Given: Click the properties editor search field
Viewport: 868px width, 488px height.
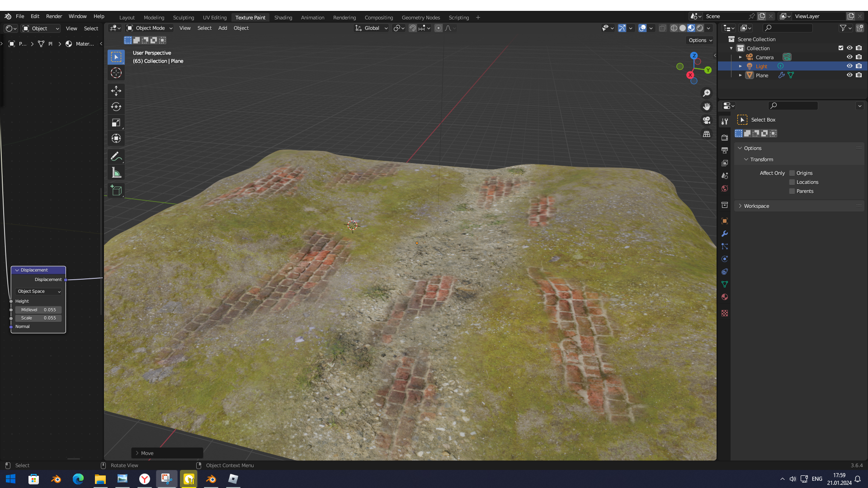Looking at the screenshot, I should coord(793,106).
